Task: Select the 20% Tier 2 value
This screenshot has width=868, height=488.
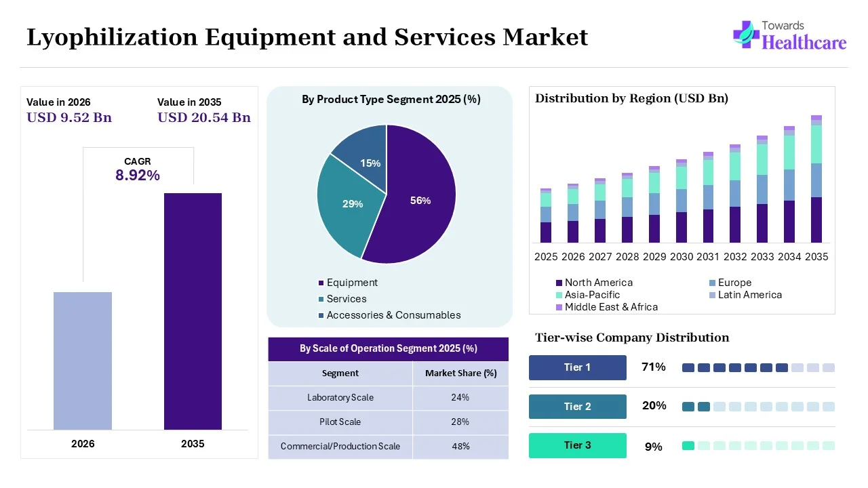Action: pyautogui.click(x=654, y=406)
